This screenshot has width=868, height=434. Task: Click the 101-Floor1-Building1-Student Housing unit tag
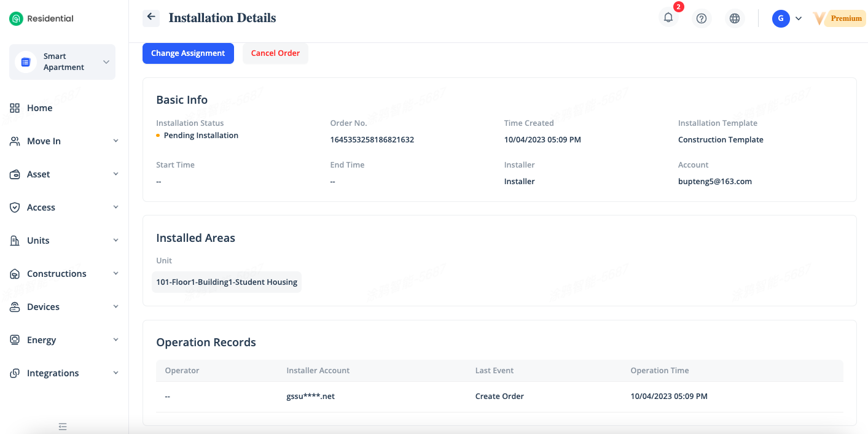tap(227, 282)
